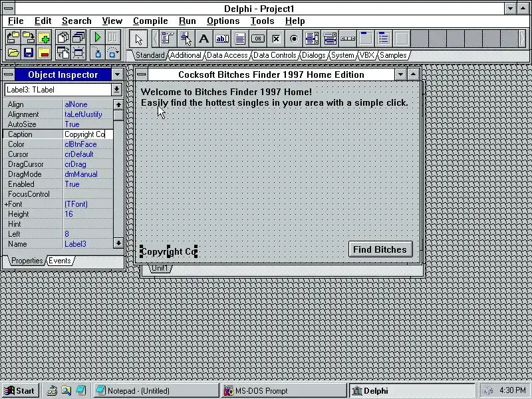Click the Pause program icon
This screenshot has width=532, height=399.
[113, 37]
